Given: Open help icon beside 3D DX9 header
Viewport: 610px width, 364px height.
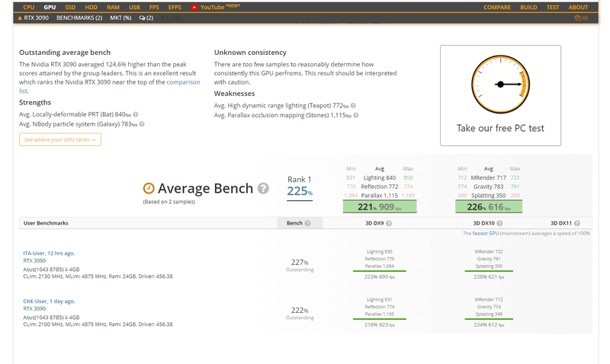Looking at the screenshot, I should (x=389, y=223).
